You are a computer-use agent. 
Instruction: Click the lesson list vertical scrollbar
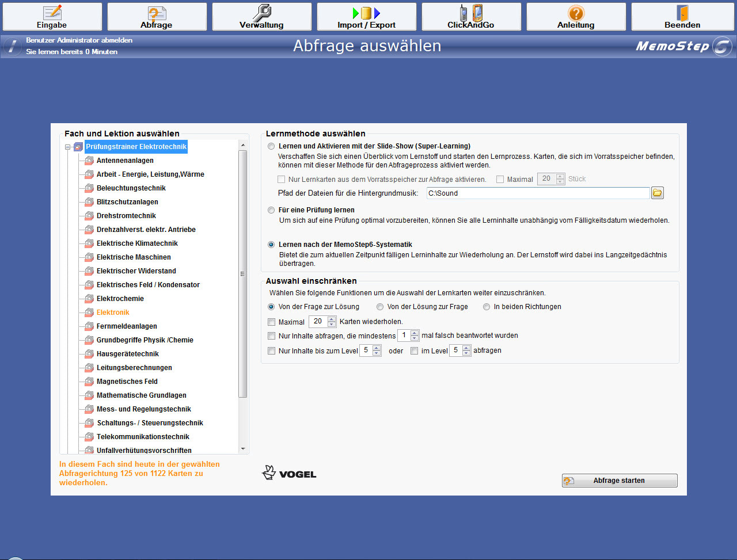point(242,273)
